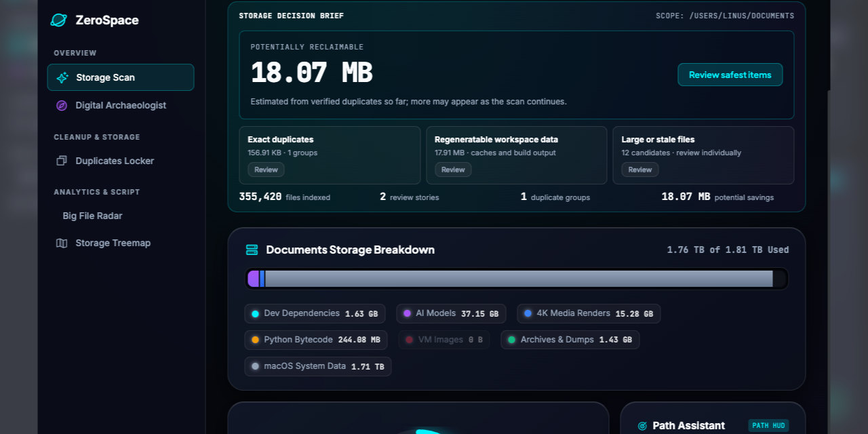The height and width of the screenshot is (434, 868).
Task: Switch to Storage Treemap view
Action: point(121,243)
